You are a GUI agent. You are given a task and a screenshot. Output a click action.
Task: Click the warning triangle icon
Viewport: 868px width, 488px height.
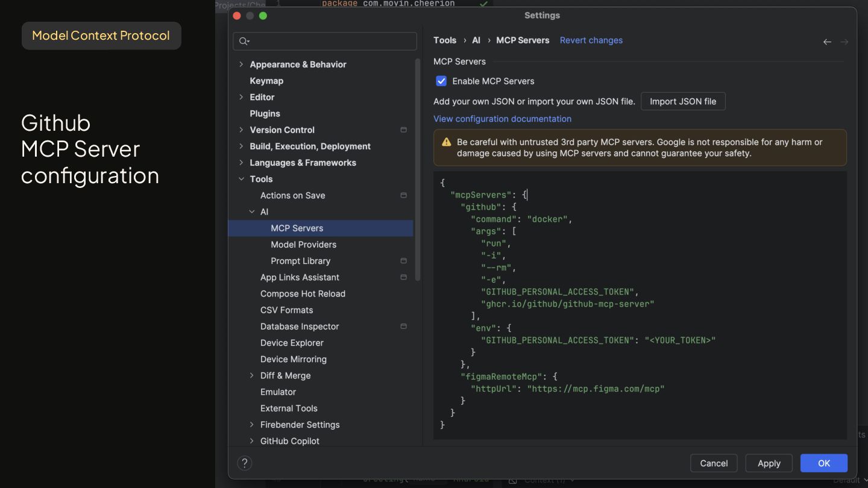[446, 142]
